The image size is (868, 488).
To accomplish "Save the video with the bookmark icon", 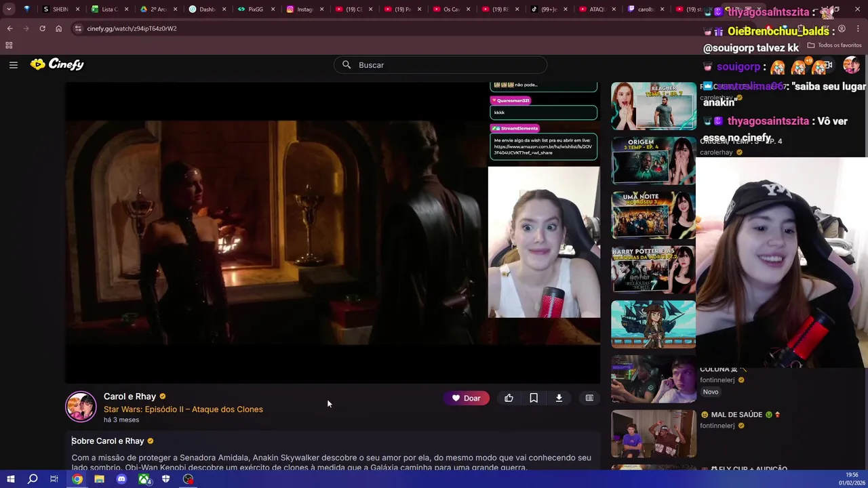I will click(x=534, y=399).
